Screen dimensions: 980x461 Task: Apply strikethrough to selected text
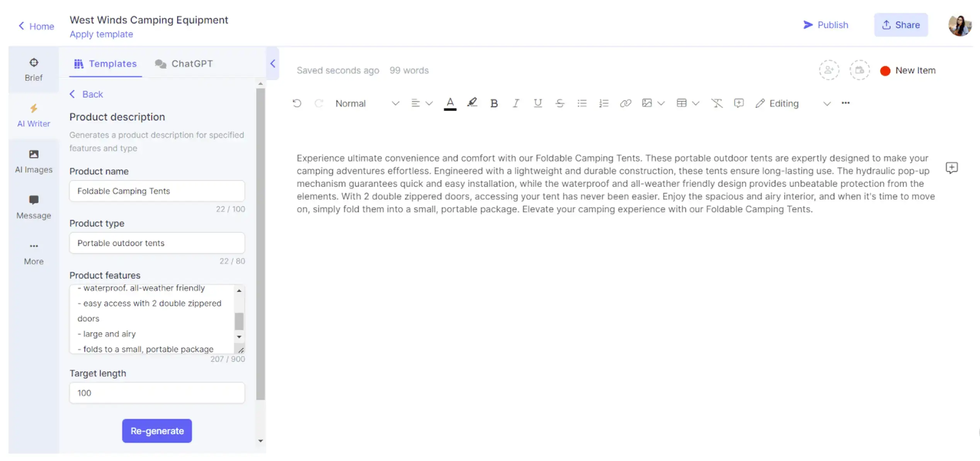click(x=560, y=103)
